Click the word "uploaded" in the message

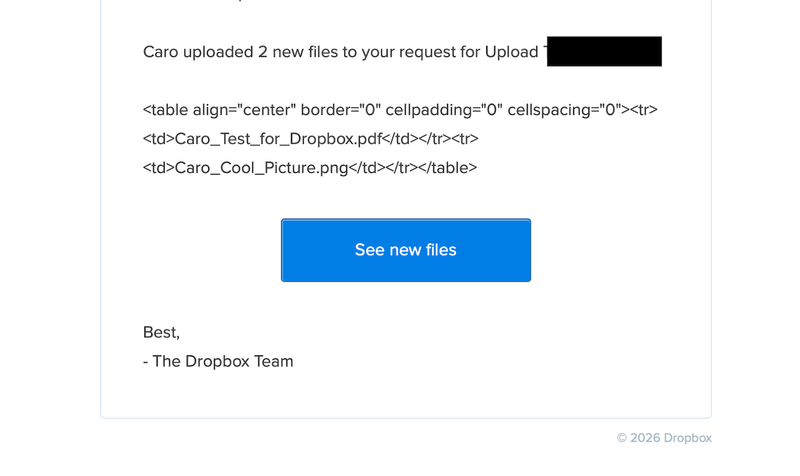pos(218,52)
